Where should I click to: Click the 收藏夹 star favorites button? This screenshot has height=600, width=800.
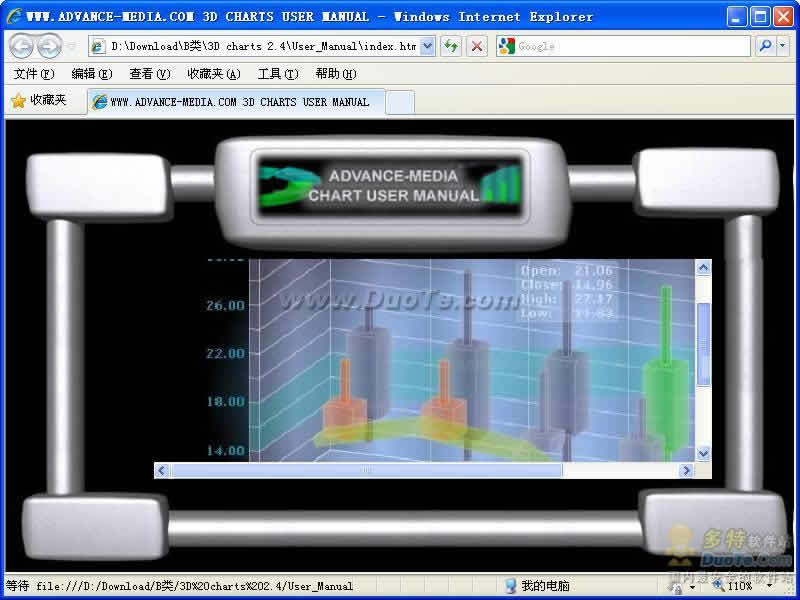pyautogui.click(x=39, y=101)
